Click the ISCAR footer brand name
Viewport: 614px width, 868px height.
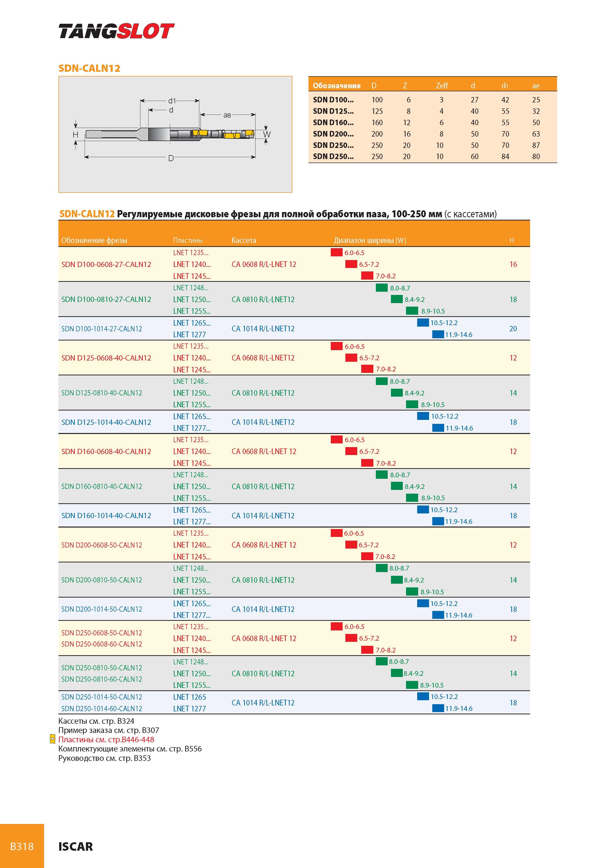76,846
